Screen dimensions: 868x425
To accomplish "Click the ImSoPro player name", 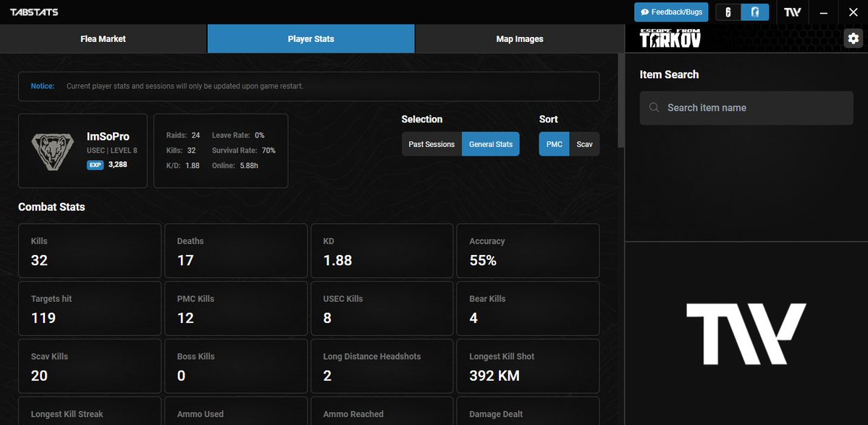I will pyautogui.click(x=108, y=137).
